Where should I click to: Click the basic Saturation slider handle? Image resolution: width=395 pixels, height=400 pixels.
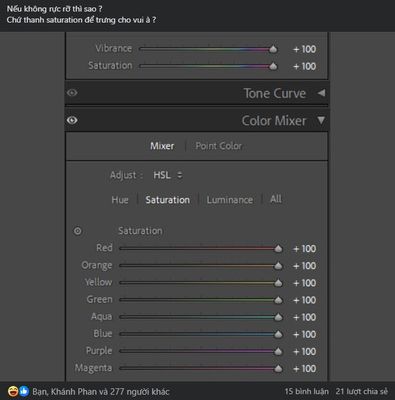tap(273, 66)
